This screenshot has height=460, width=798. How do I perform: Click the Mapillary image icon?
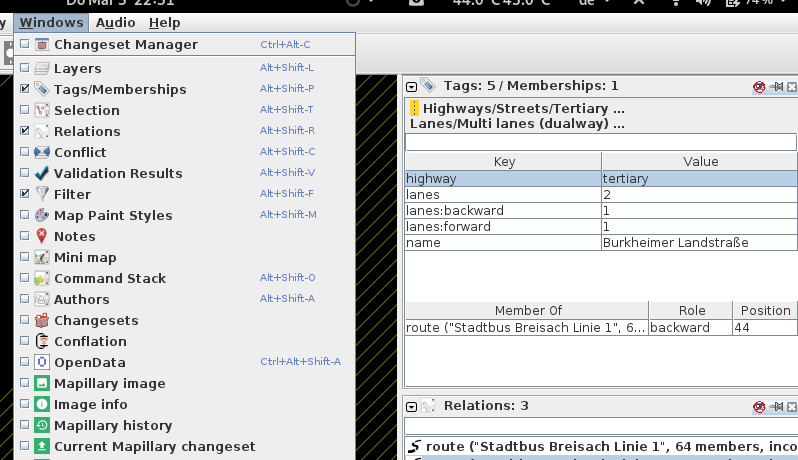click(x=42, y=383)
